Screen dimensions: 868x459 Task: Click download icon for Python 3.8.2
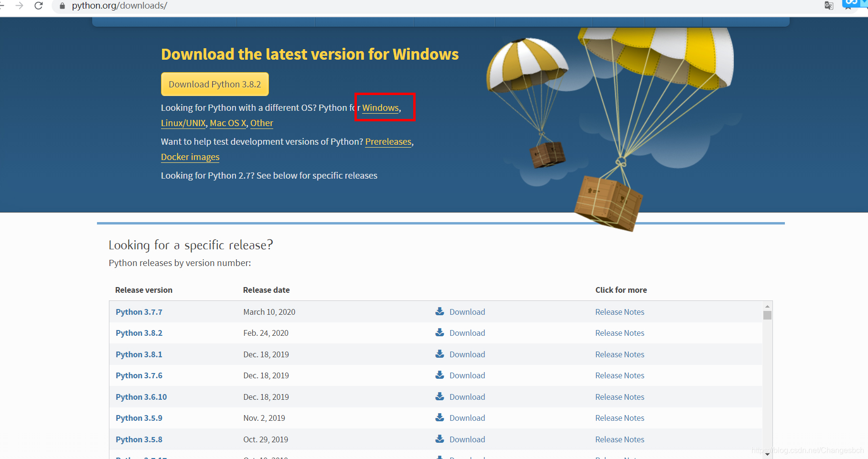[x=439, y=332]
